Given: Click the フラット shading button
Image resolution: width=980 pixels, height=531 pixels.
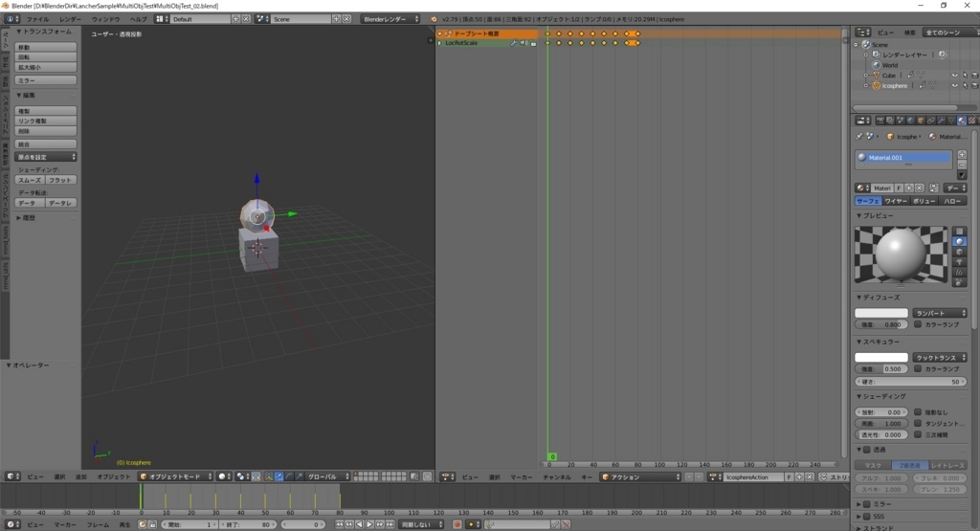Looking at the screenshot, I should point(60,180).
